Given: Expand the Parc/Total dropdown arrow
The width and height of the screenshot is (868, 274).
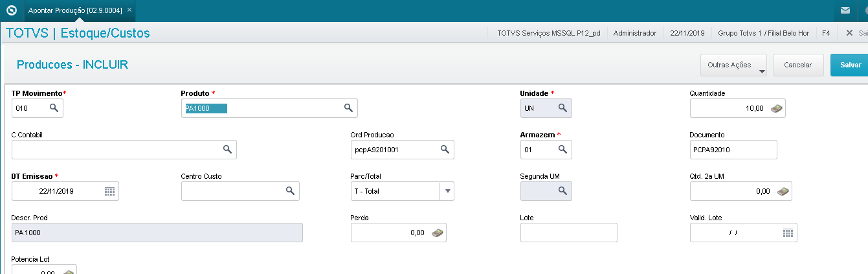Looking at the screenshot, I should coord(447,191).
